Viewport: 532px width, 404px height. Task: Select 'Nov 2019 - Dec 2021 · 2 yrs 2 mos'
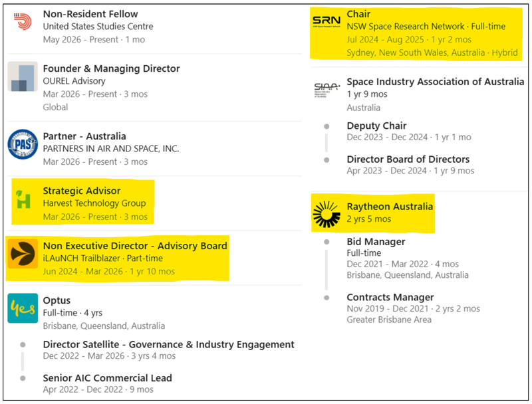[x=413, y=309]
